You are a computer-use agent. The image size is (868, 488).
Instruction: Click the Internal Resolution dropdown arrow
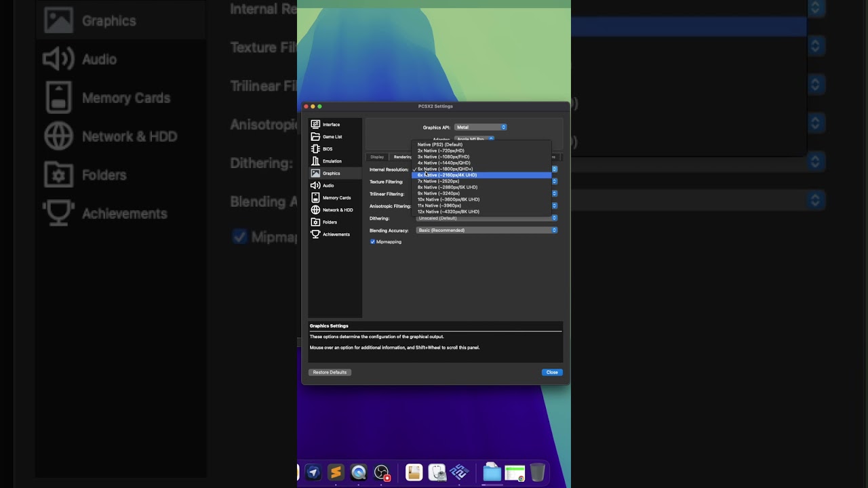tap(555, 169)
